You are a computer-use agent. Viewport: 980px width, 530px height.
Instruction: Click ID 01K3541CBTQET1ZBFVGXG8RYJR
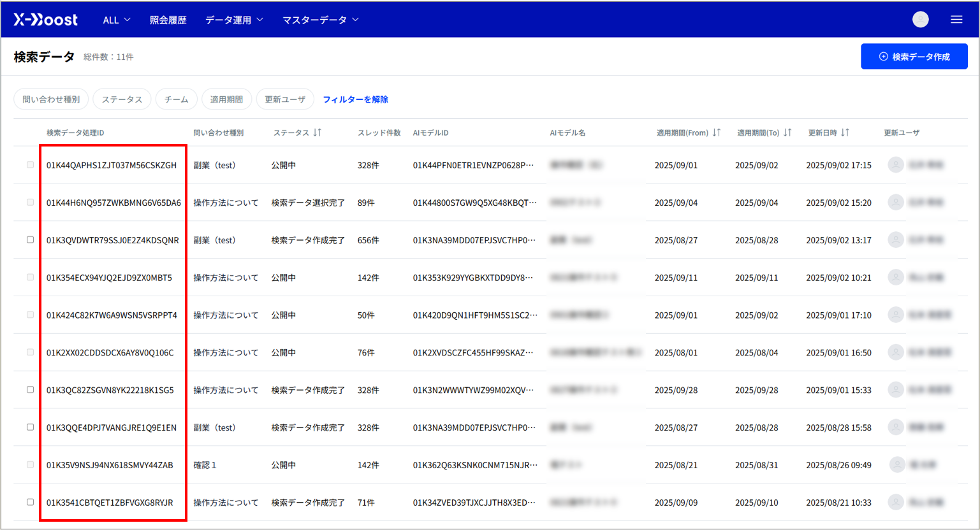tap(110, 503)
